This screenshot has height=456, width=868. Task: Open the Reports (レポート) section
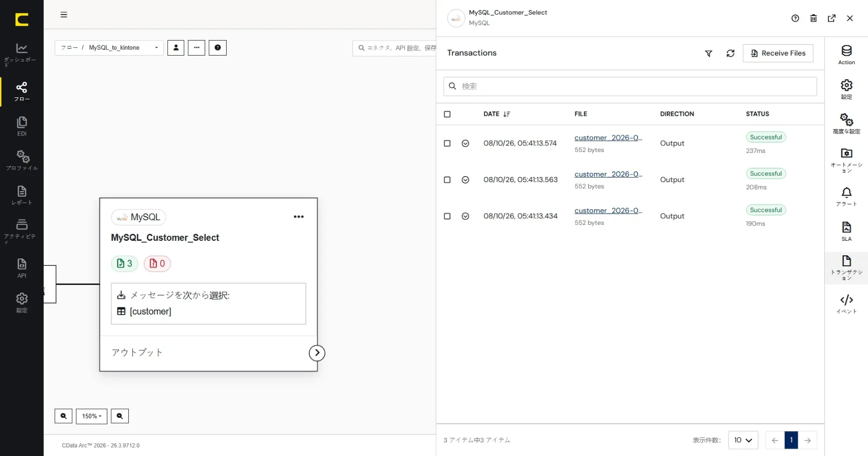coord(22,195)
